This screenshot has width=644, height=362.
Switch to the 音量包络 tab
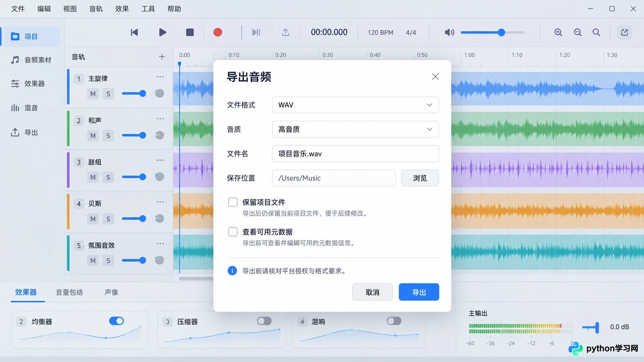pos(69,292)
